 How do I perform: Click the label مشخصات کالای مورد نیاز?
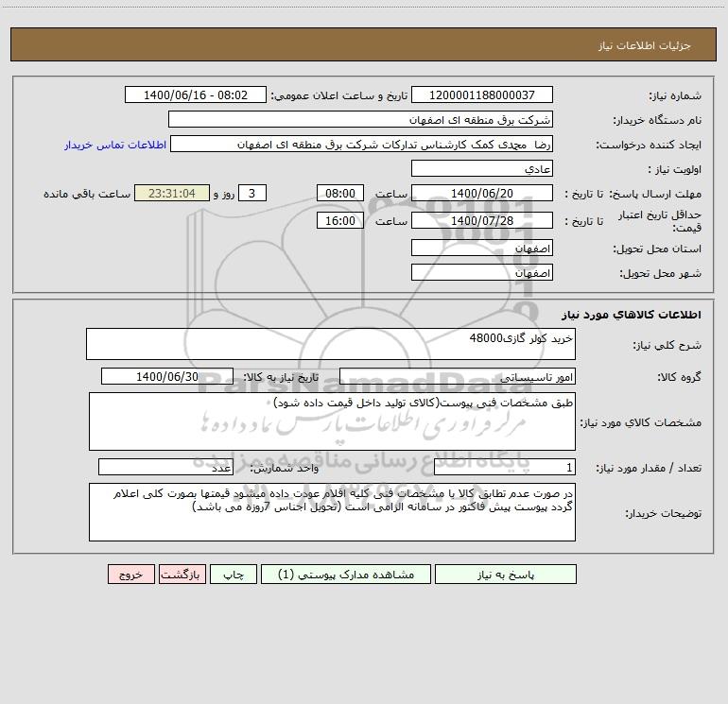[641, 422]
